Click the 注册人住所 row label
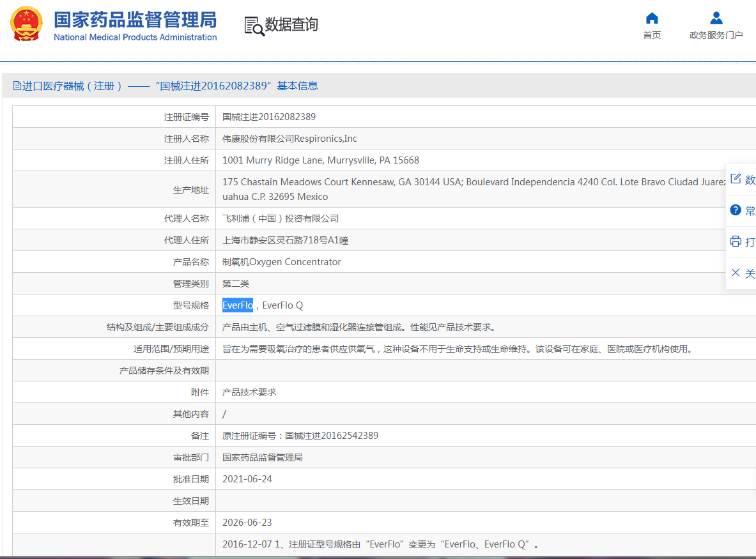The width and height of the screenshot is (756, 559). pyautogui.click(x=187, y=160)
